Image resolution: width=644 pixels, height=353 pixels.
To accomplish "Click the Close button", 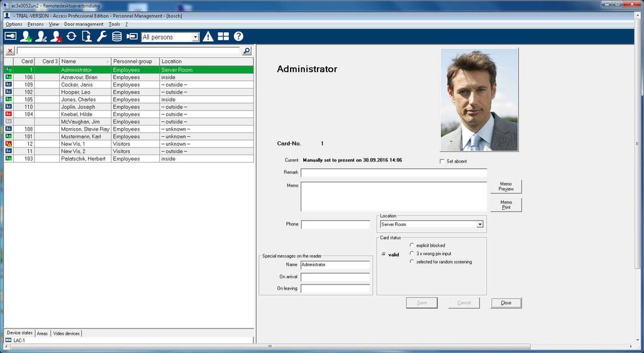I will point(506,303).
